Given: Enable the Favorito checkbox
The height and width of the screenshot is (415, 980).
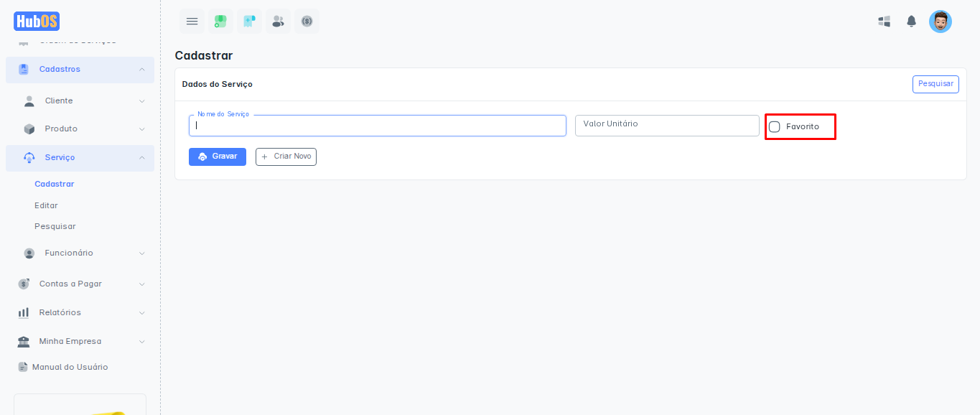Looking at the screenshot, I should [x=775, y=127].
